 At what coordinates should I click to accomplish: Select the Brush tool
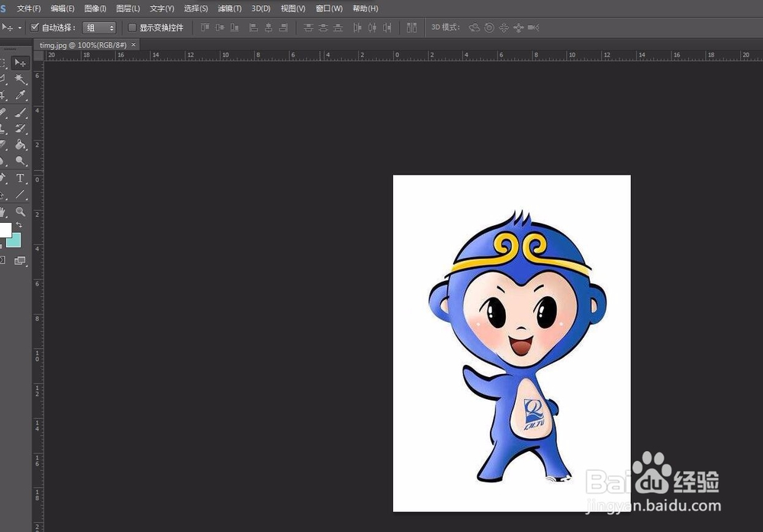(21, 112)
